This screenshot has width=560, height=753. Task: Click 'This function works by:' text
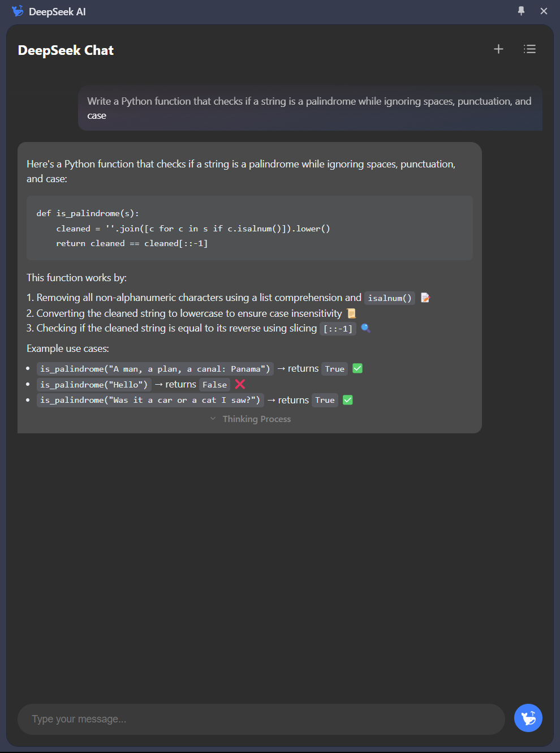tap(76, 278)
